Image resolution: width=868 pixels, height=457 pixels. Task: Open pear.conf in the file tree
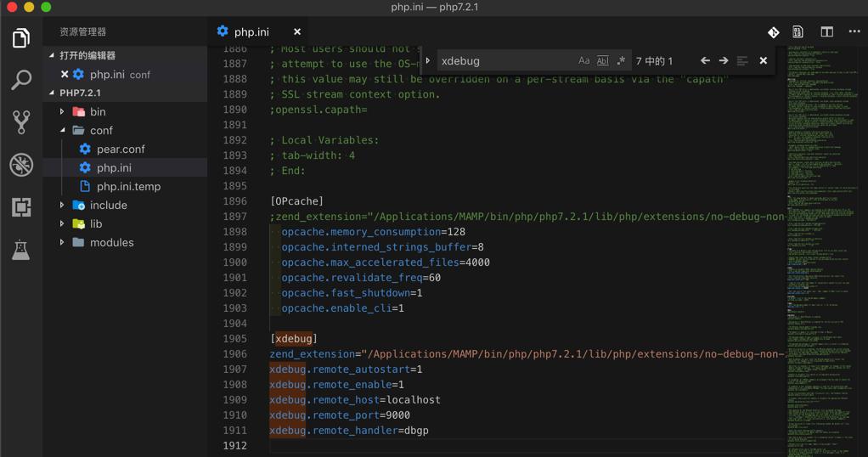[125, 149]
